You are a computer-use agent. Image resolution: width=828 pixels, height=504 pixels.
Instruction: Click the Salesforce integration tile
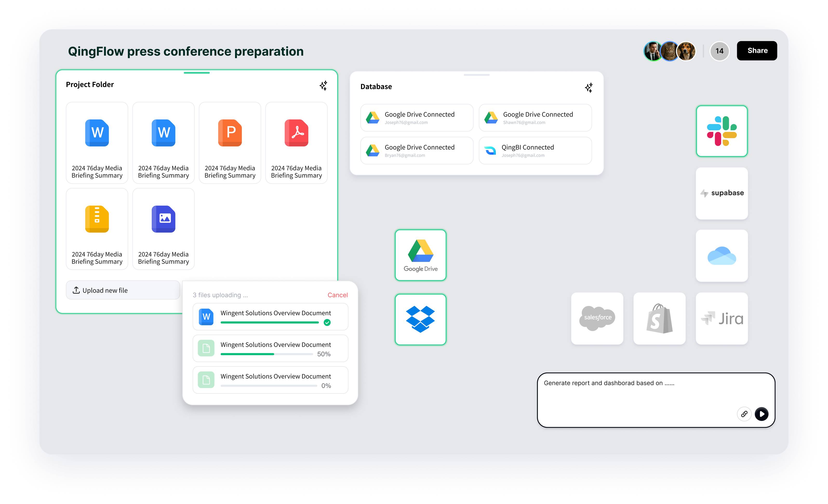597,318
